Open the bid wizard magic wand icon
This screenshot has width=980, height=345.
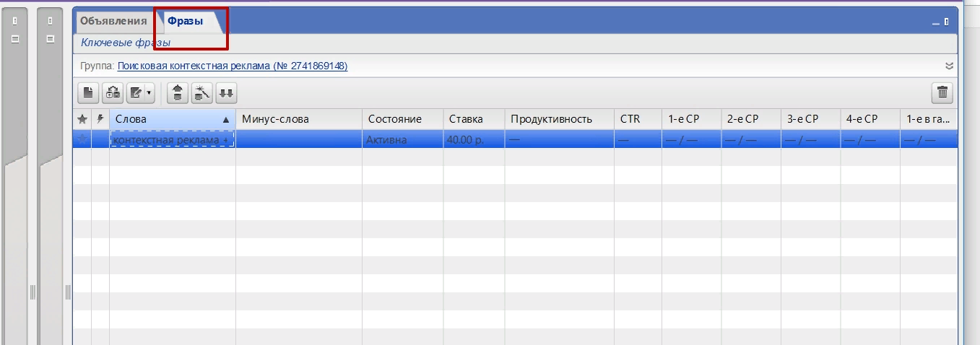(x=202, y=92)
